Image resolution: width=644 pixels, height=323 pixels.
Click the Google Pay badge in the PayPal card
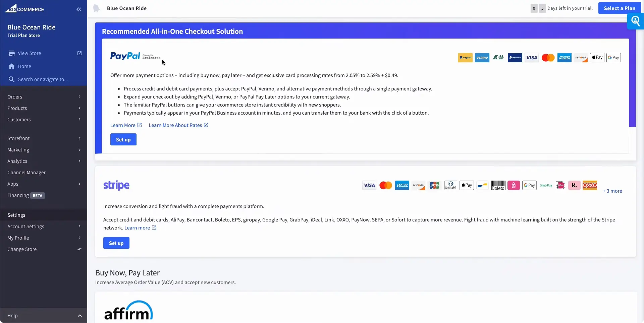613,58
